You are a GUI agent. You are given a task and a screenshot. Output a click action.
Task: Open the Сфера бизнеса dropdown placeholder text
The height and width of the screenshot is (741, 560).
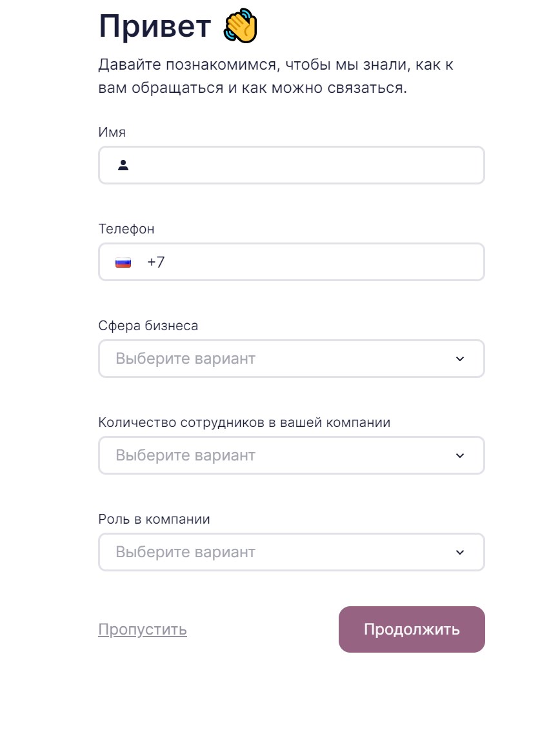[x=186, y=359]
